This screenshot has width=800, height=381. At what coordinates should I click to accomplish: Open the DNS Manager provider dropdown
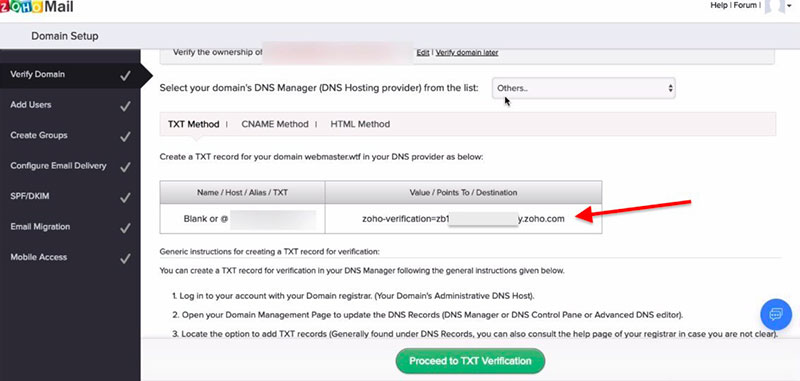(584, 88)
